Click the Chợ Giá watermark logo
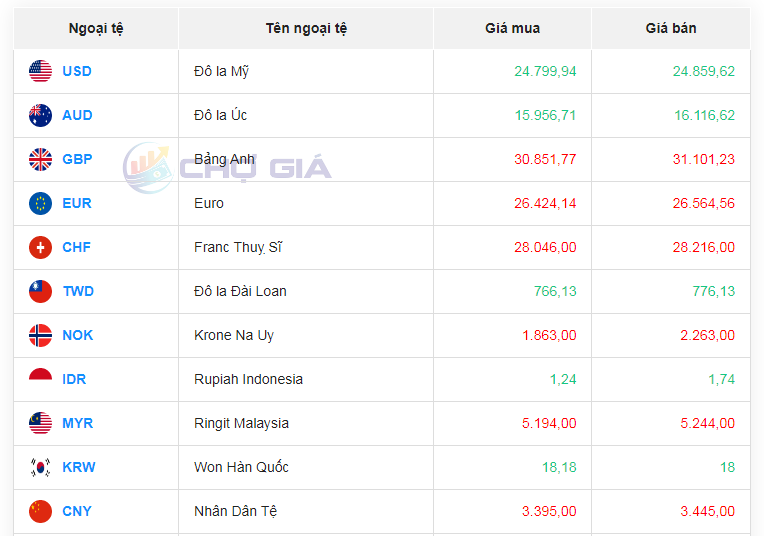764x536 pixels. pos(226,167)
